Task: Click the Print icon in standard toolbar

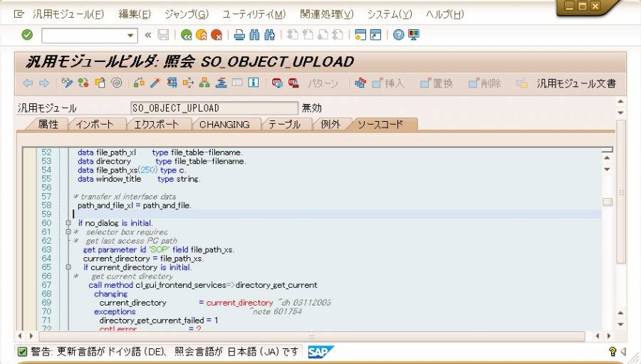Action: tap(239, 35)
